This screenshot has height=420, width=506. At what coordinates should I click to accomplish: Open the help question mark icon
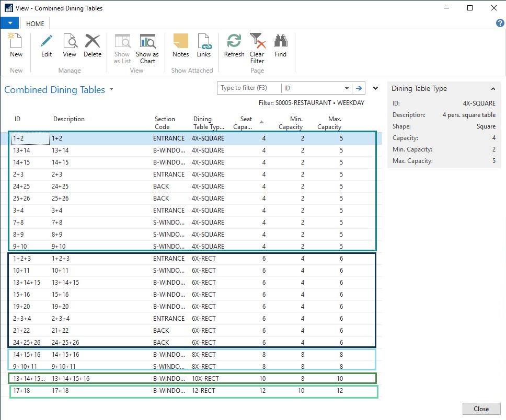[499, 24]
